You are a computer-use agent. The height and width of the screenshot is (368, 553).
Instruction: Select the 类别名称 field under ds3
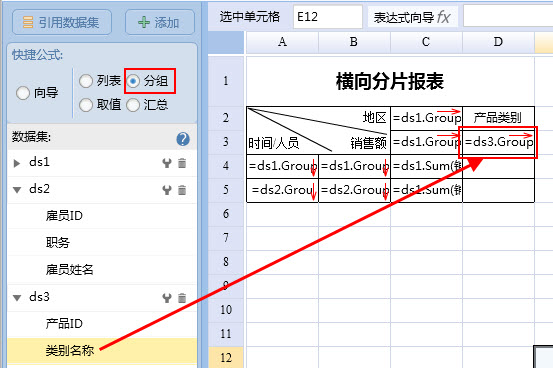click(102, 351)
